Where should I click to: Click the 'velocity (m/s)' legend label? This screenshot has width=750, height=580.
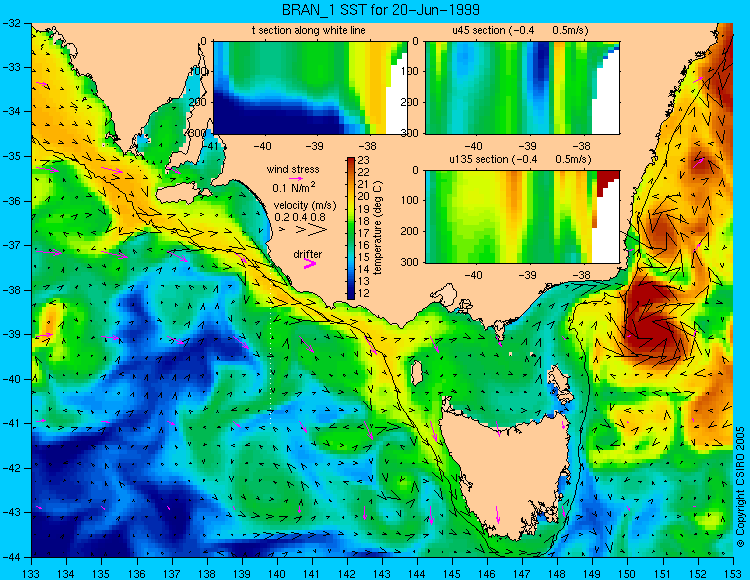point(305,206)
